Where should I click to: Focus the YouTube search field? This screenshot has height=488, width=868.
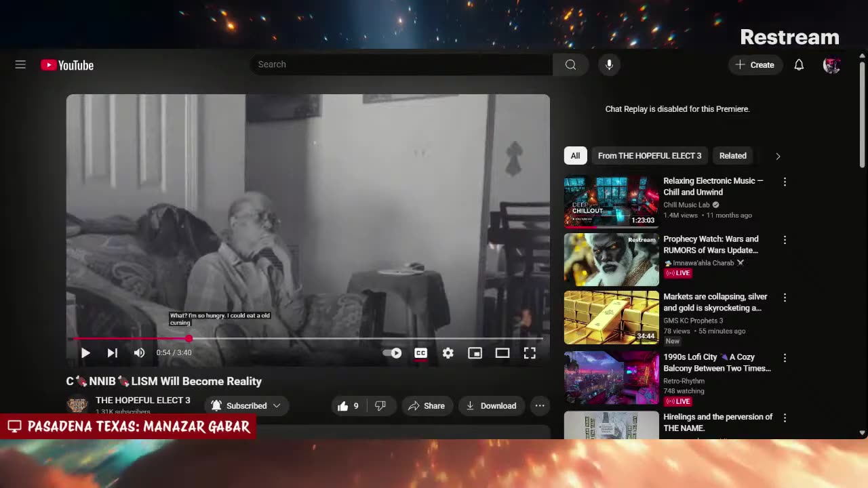tap(401, 64)
